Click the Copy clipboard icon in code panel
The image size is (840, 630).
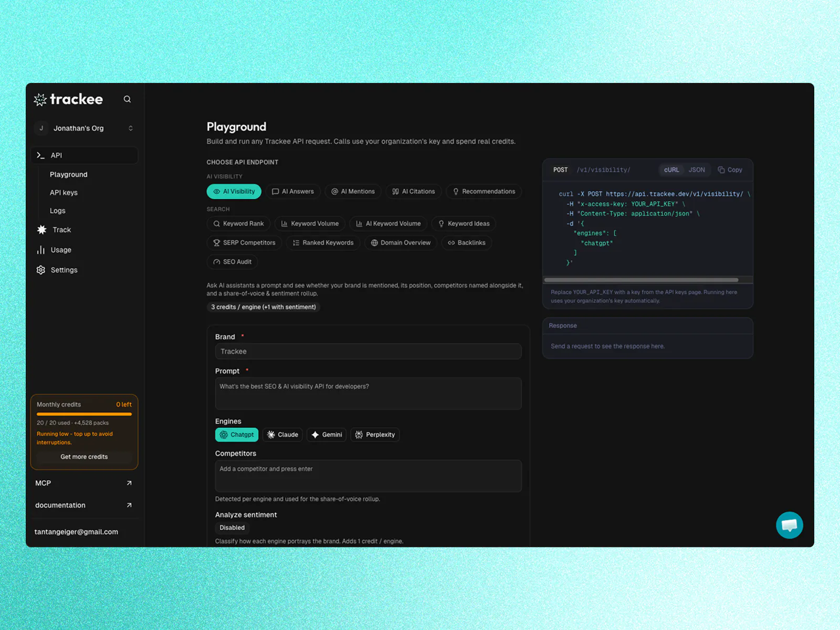point(721,170)
